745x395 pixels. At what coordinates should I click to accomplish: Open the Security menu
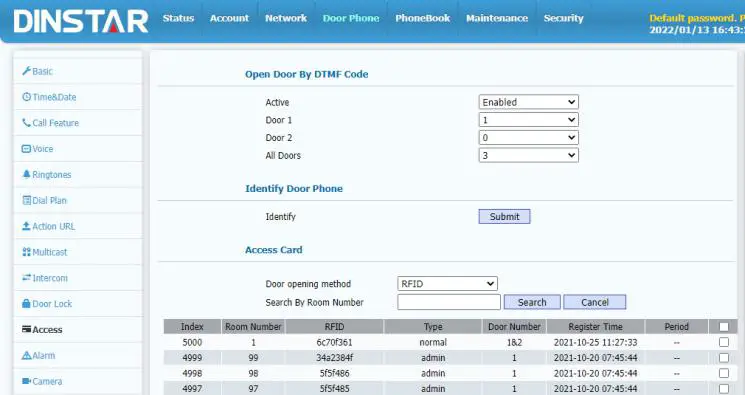coord(563,18)
